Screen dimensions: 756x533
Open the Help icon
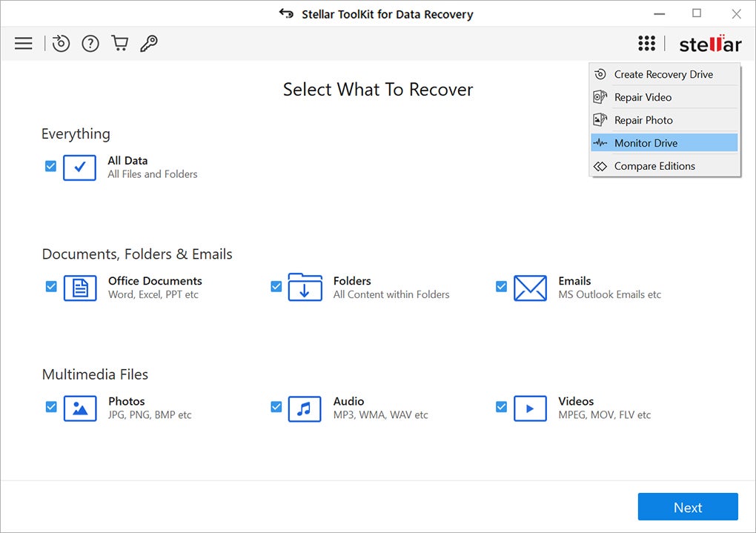coord(90,43)
